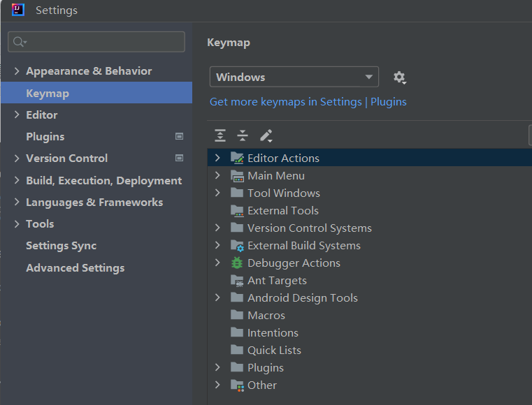This screenshot has height=405, width=532.
Task: Select the Appearance & Behavior sidebar label
Action: [x=89, y=71]
